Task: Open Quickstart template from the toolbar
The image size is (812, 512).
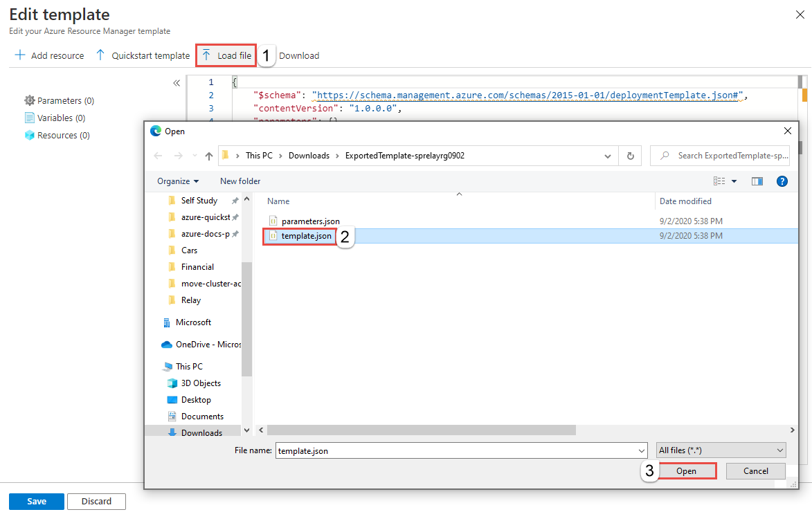Action: pos(143,55)
